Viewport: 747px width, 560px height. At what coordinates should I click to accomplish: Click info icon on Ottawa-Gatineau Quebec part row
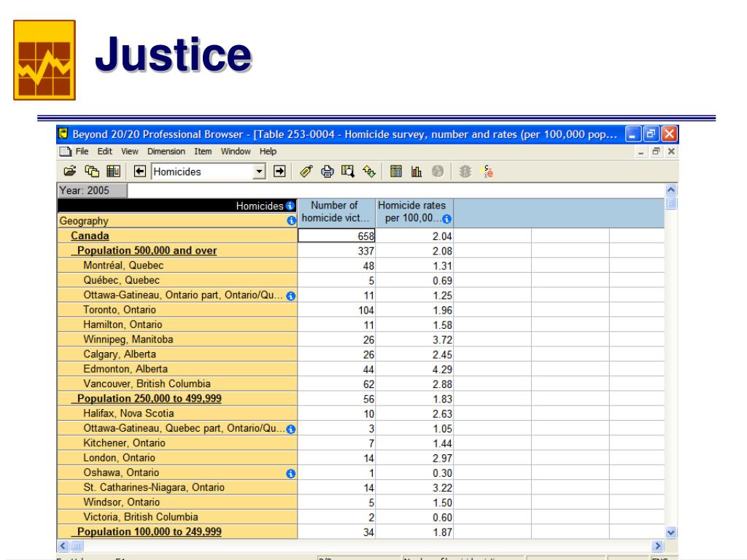click(290, 429)
